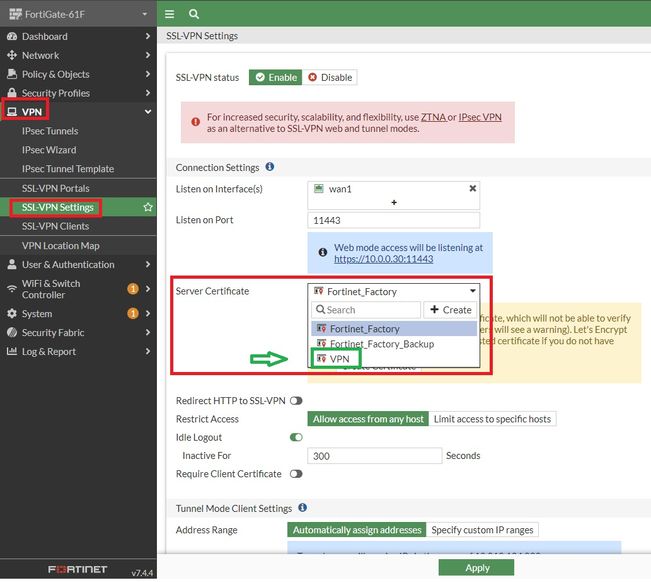Select Limit access to specific hosts
651x582 pixels.
(492, 419)
